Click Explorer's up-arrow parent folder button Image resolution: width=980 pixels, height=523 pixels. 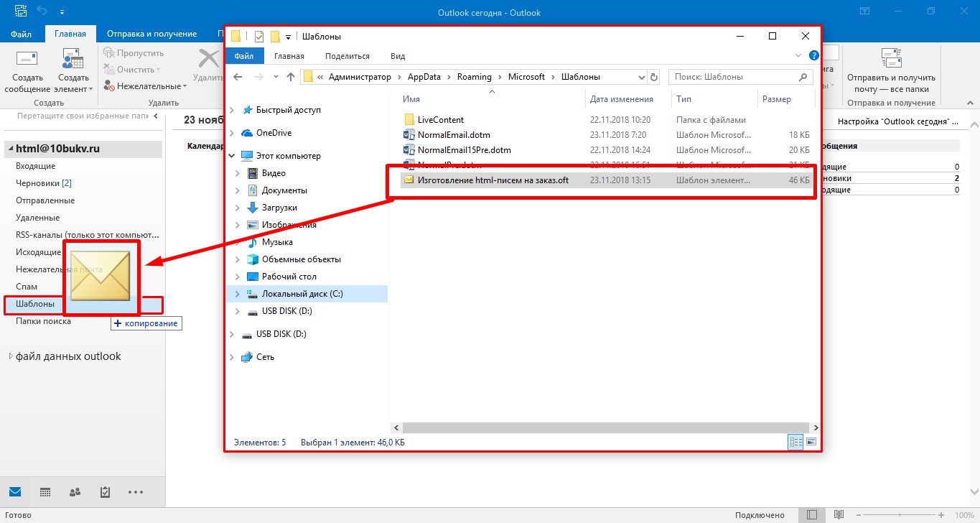coord(290,77)
